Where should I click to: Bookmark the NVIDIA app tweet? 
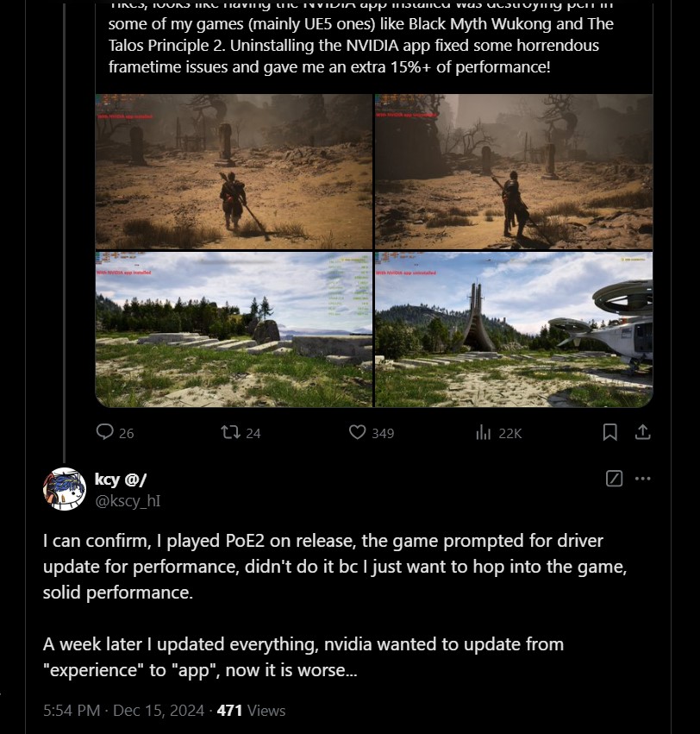[x=610, y=432]
